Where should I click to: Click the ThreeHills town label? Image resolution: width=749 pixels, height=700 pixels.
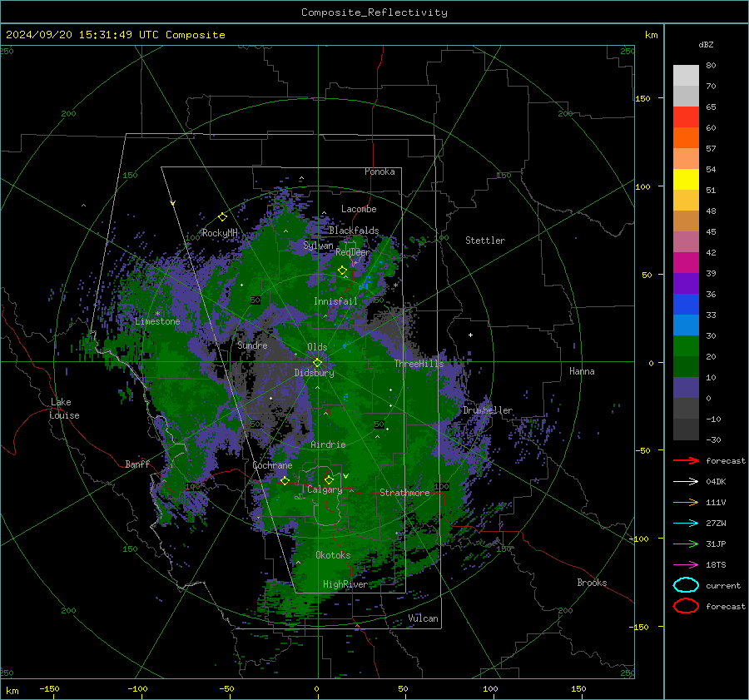(419, 364)
